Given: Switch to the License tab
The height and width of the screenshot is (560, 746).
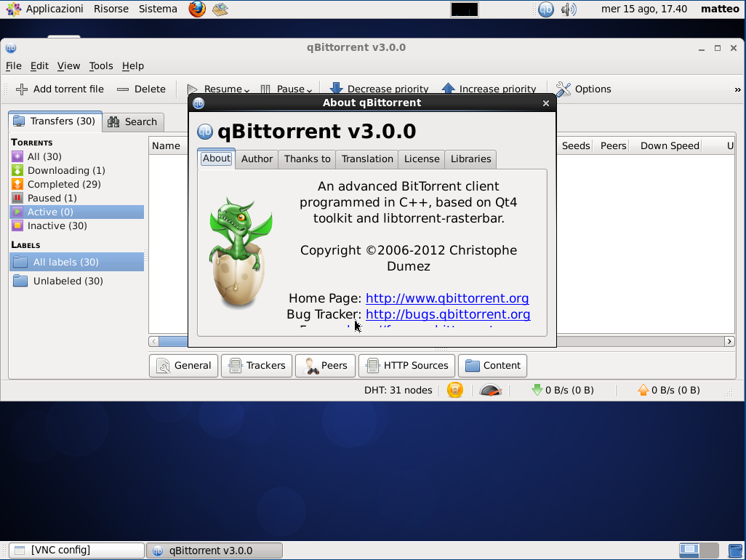Looking at the screenshot, I should tap(422, 159).
